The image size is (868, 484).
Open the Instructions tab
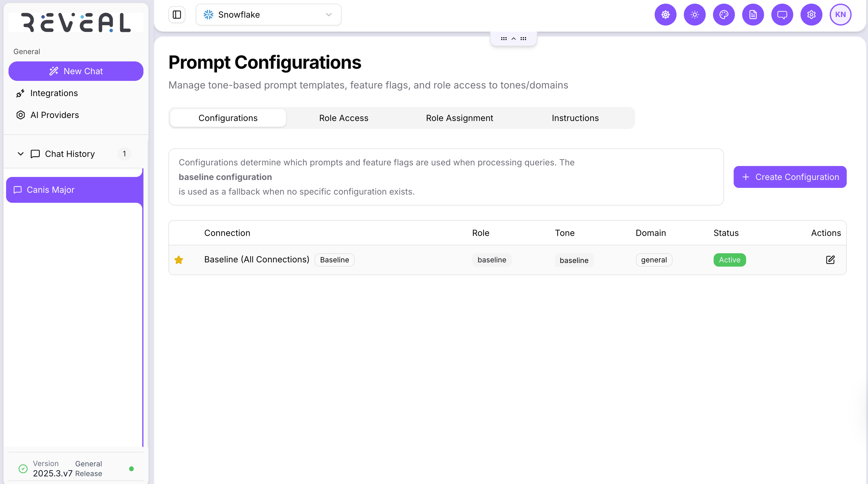(575, 118)
